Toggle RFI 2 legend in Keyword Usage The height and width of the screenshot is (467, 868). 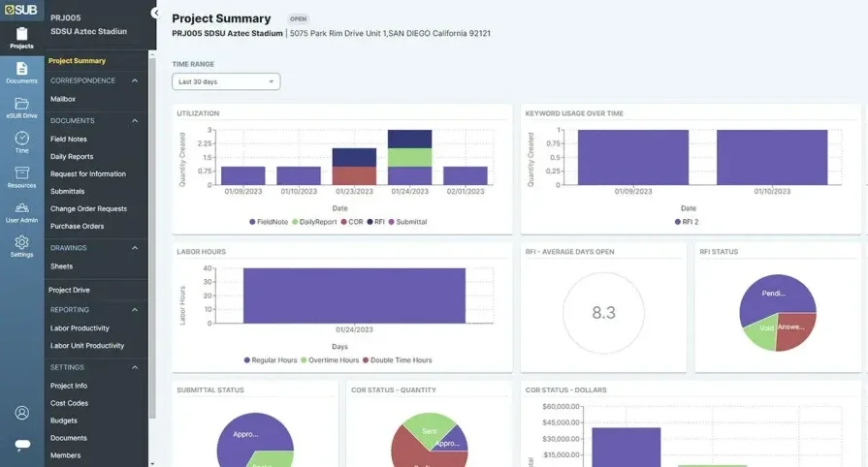click(687, 222)
